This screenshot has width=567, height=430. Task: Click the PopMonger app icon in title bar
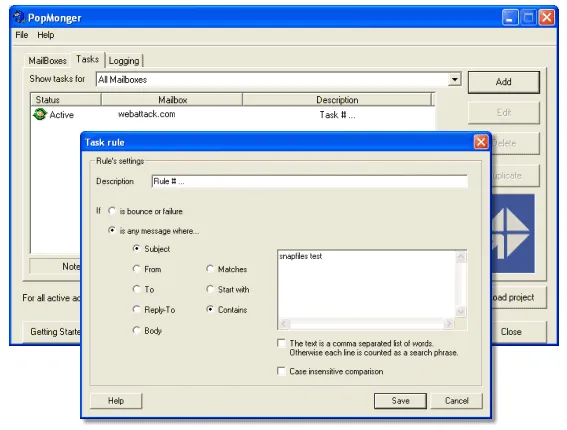(19, 17)
